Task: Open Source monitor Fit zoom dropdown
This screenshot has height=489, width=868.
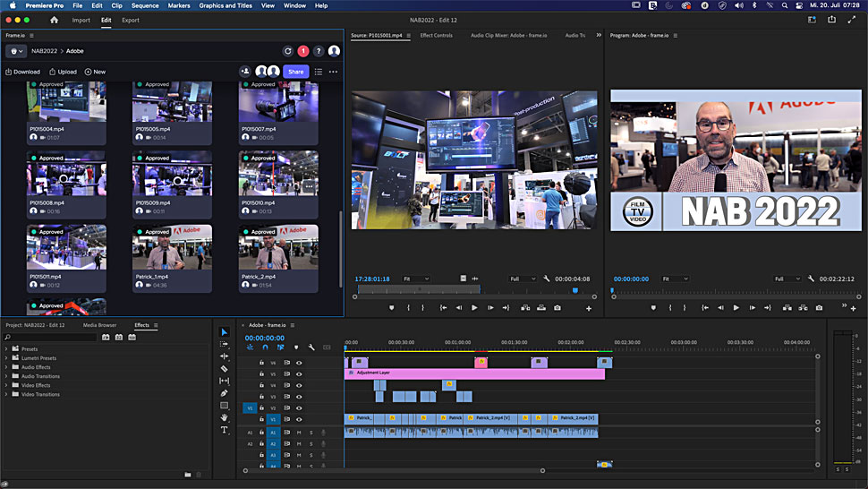Action: 416,279
